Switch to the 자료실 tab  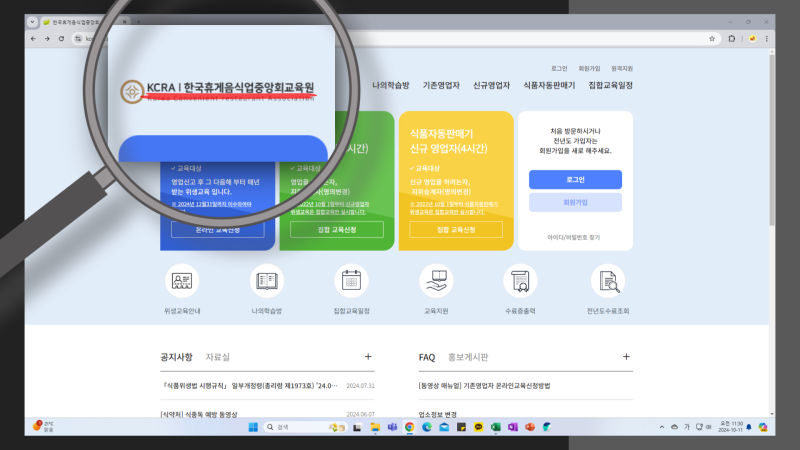pyautogui.click(x=218, y=357)
